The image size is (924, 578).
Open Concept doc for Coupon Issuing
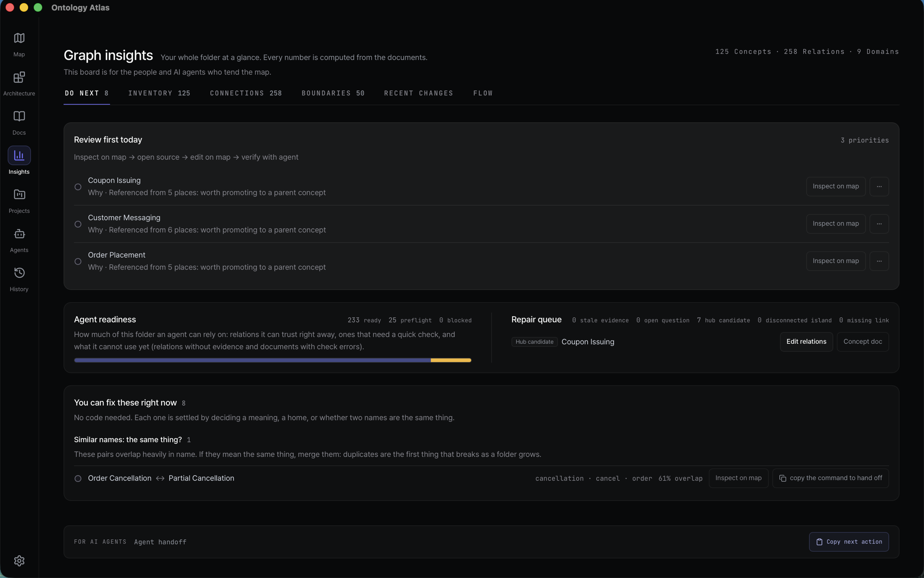tap(862, 342)
